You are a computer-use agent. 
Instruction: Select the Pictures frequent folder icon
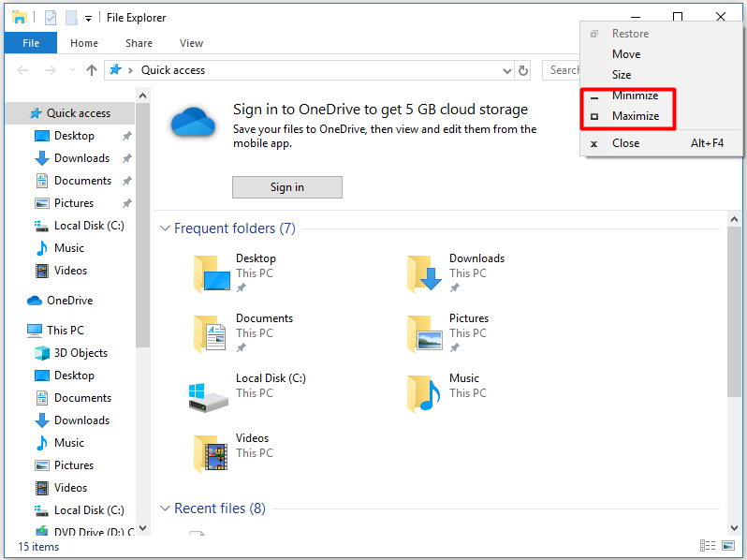coord(424,333)
